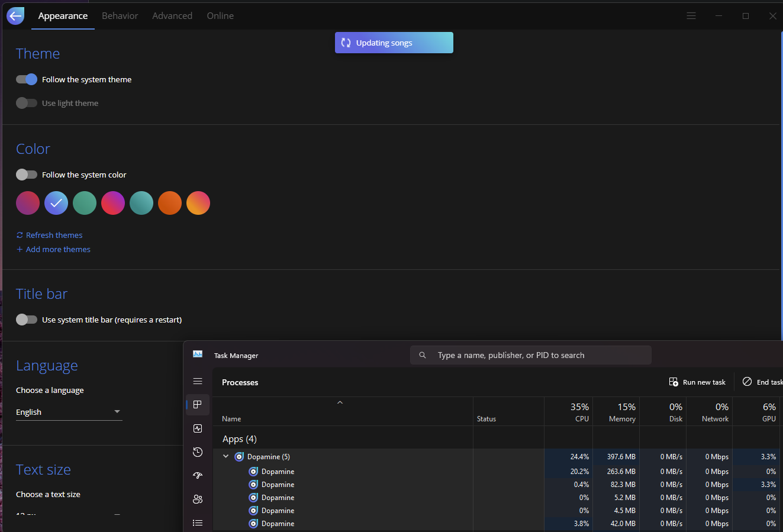
Task: Open the Details page in Task Manager sidebar
Action: point(198,523)
